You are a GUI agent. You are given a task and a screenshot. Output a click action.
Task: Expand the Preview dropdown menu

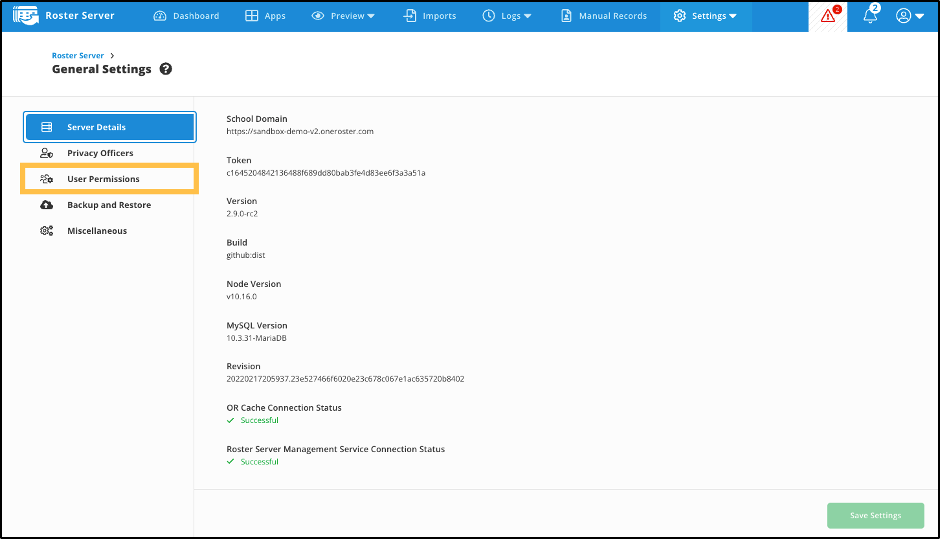[x=343, y=16]
